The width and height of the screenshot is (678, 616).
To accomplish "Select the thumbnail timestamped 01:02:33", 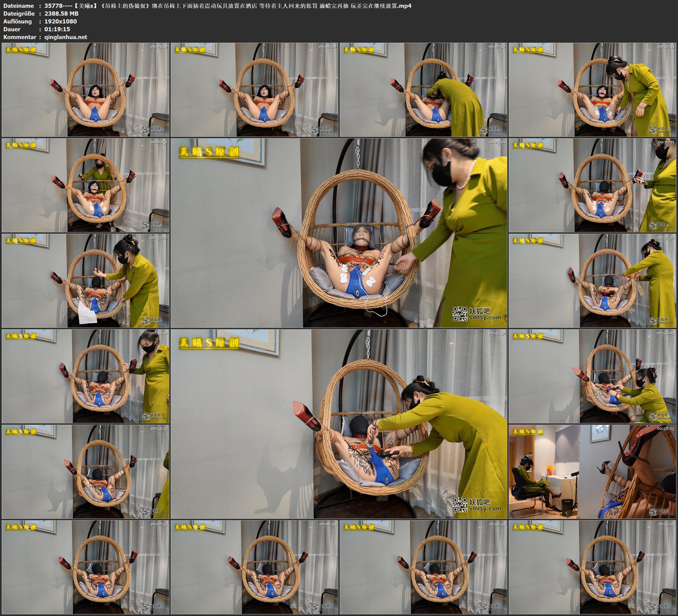I will coord(85,567).
